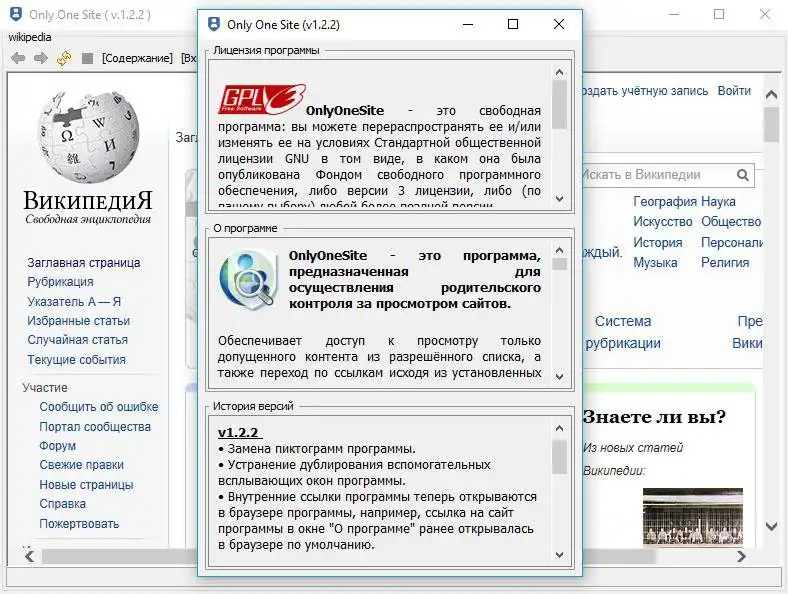
Task: Close the Only One Site about dialog
Action: click(x=559, y=24)
